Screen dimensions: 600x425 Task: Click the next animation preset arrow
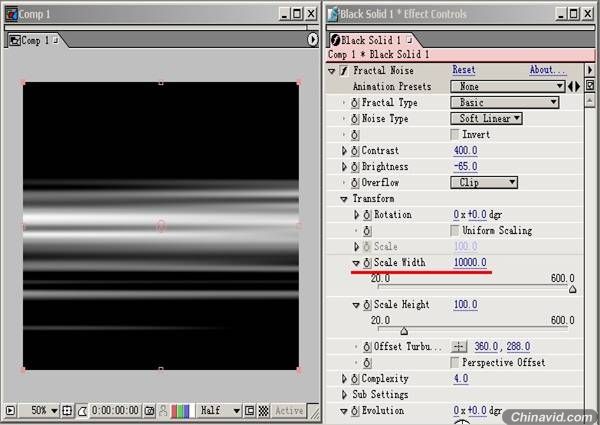coord(578,87)
